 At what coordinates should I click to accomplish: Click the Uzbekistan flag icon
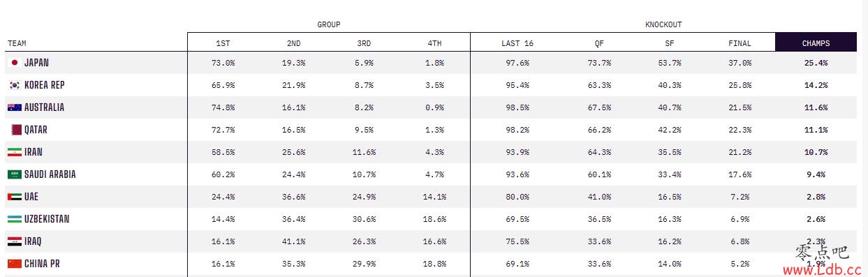click(14, 219)
